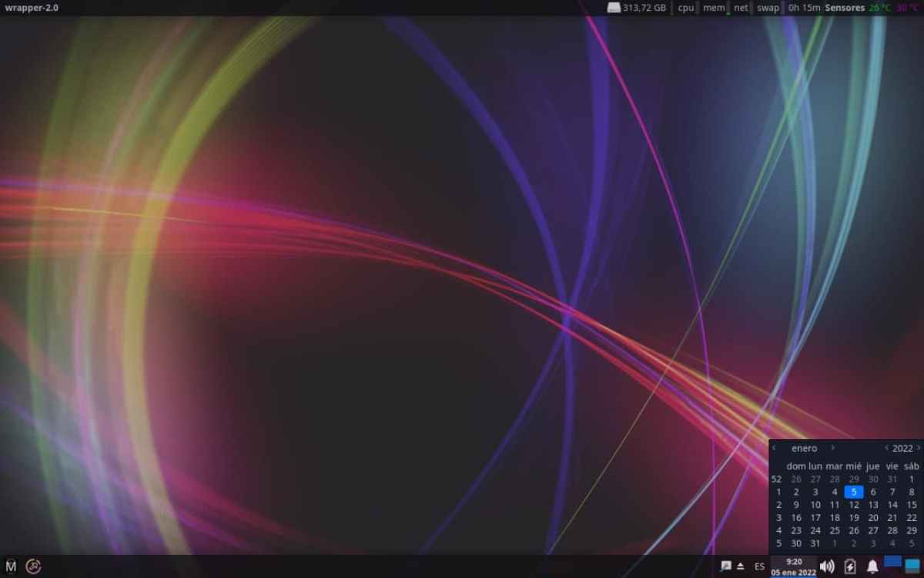This screenshot has width=924, height=578.
Task: Go to the year after 2022
Action: click(919, 448)
